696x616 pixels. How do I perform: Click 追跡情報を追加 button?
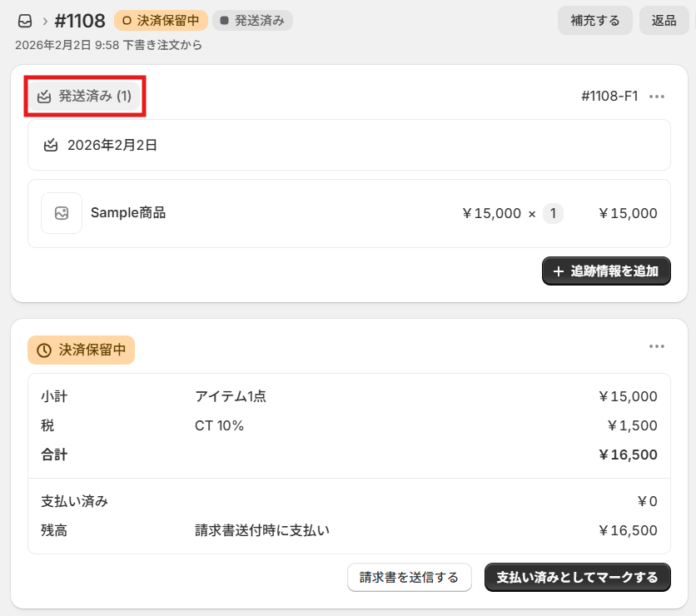[x=606, y=271]
